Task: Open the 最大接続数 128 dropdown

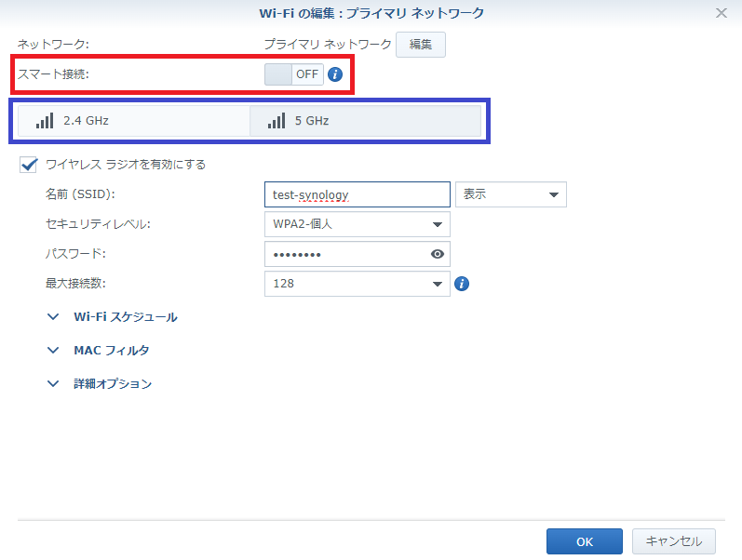Action: pyautogui.click(x=358, y=284)
